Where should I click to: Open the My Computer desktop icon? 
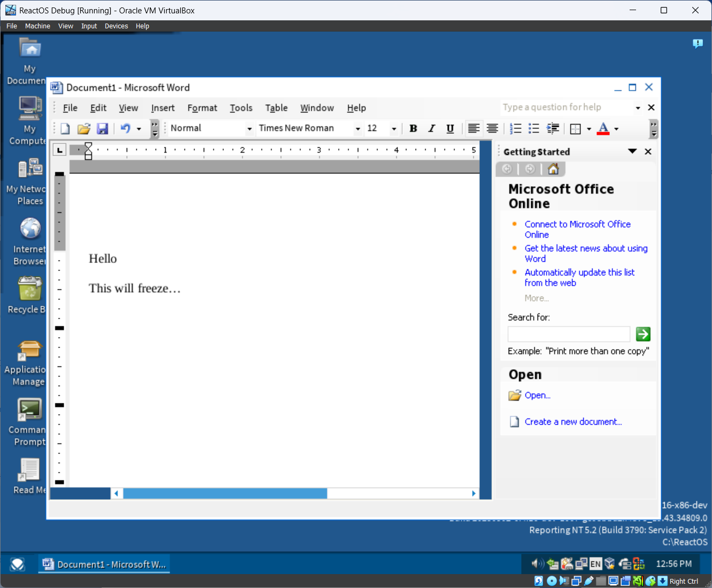[30, 120]
